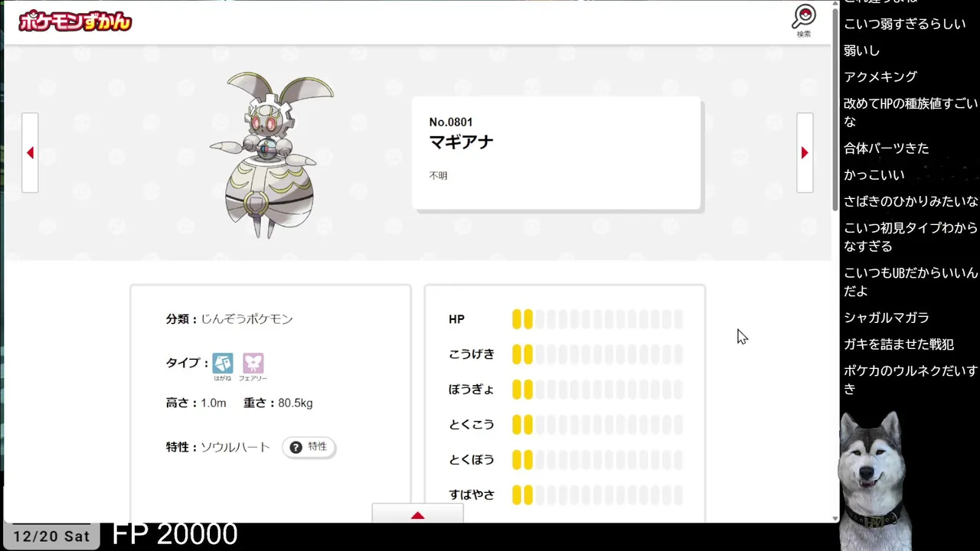The image size is (980, 551).
Task: Click the scrollbar down arrow
Action: (x=835, y=518)
